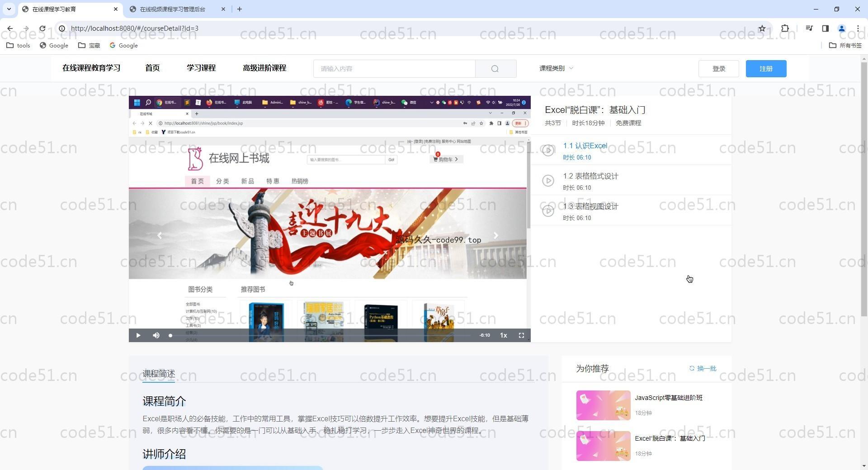Click the 登录 button
Screen dimensions: 868x470
[x=719, y=69]
